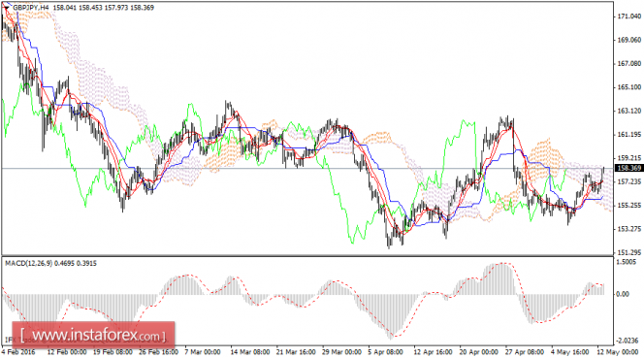
Task: Click the 14 Mar 08:00 time label
Action: (x=250, y=352)
